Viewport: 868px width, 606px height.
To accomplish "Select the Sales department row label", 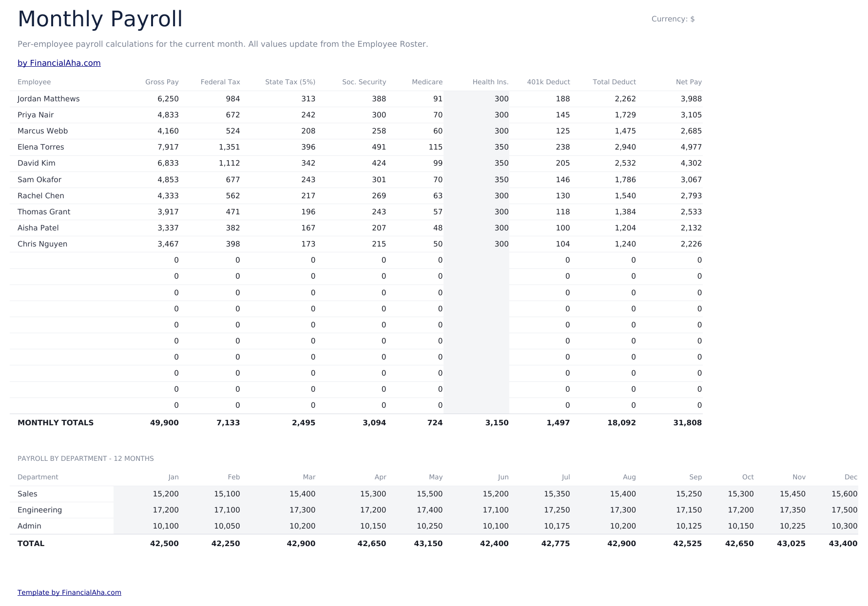I will pos(27,494).
